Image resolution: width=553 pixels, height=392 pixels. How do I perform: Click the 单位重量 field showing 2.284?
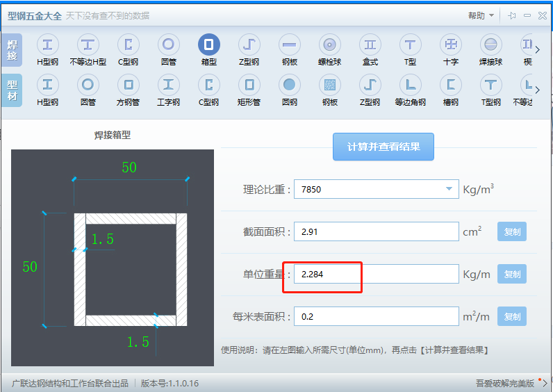(377, 274)
